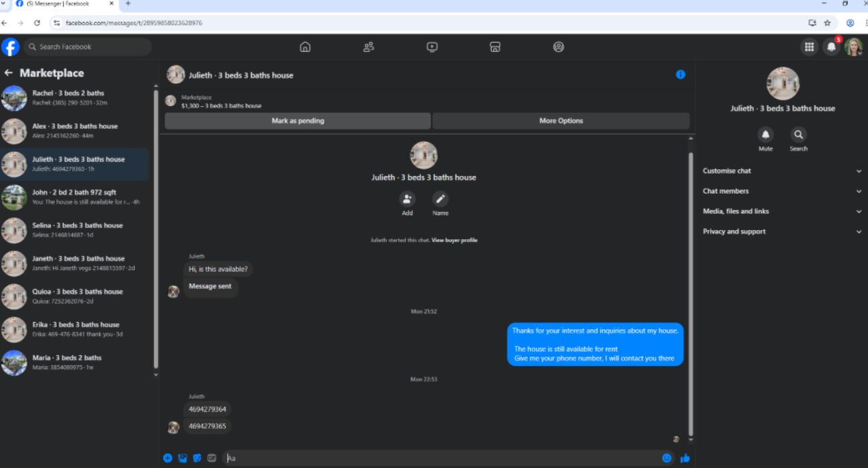Open the emoji picker
This screenshot has width=868, height=468.
[667, 458]
